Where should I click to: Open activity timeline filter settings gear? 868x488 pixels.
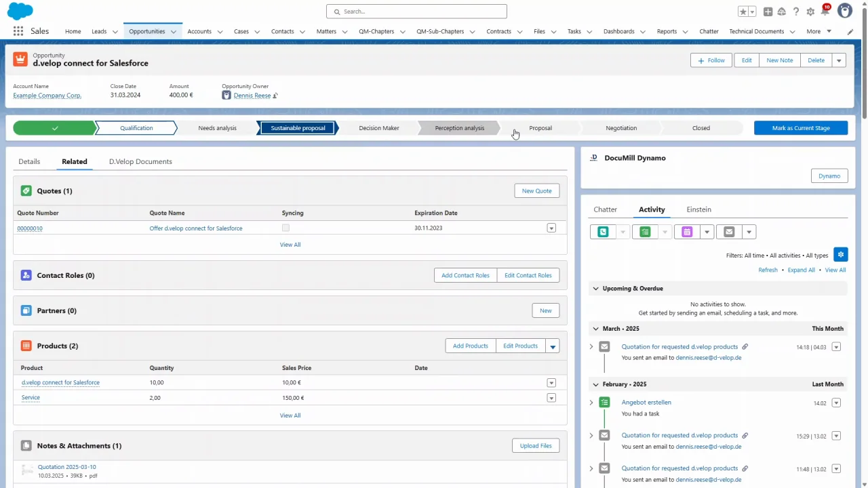(840, 255)
